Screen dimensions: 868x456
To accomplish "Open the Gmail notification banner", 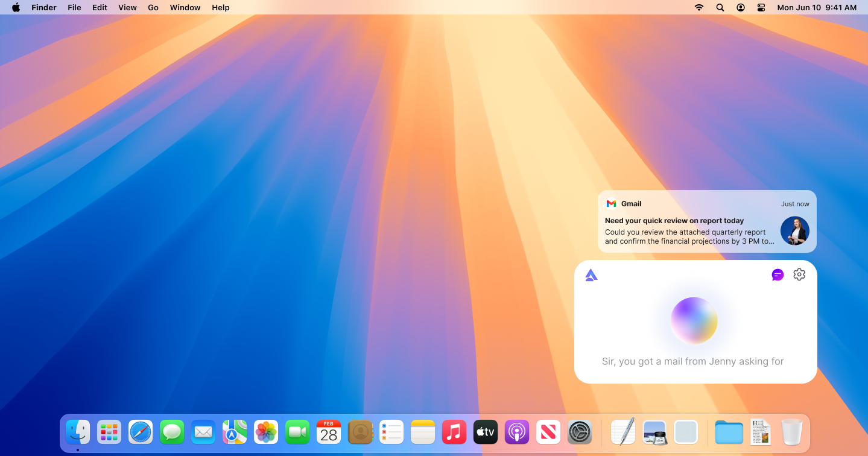I will click(x=707, y=221).
